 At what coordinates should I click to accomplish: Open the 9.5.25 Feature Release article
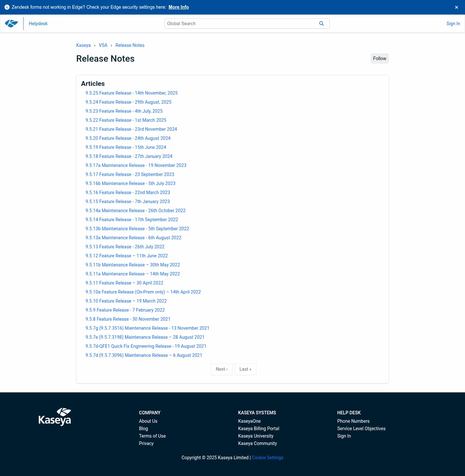coord(131,93)
